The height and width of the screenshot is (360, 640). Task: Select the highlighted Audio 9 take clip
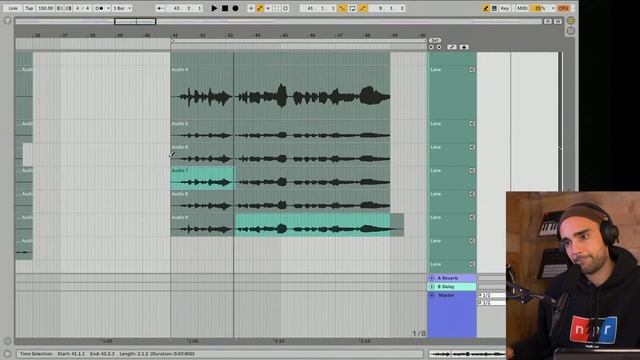point(313,225)
